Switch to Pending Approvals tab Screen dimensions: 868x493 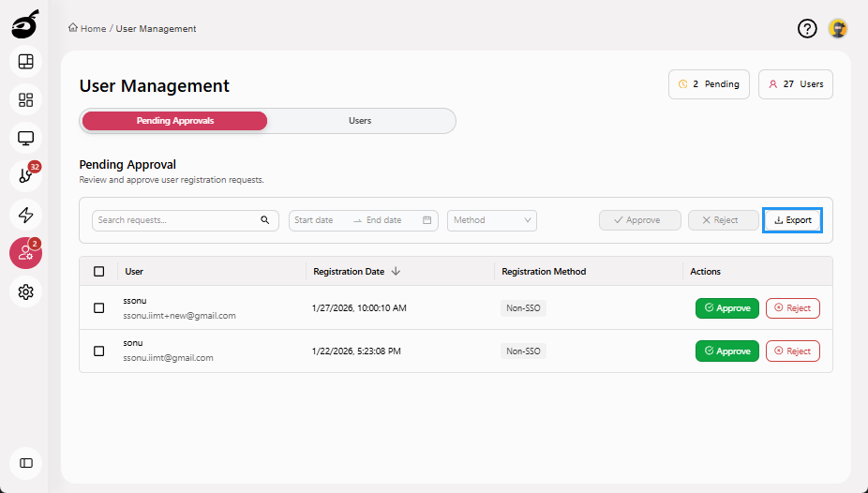[175, 121]
